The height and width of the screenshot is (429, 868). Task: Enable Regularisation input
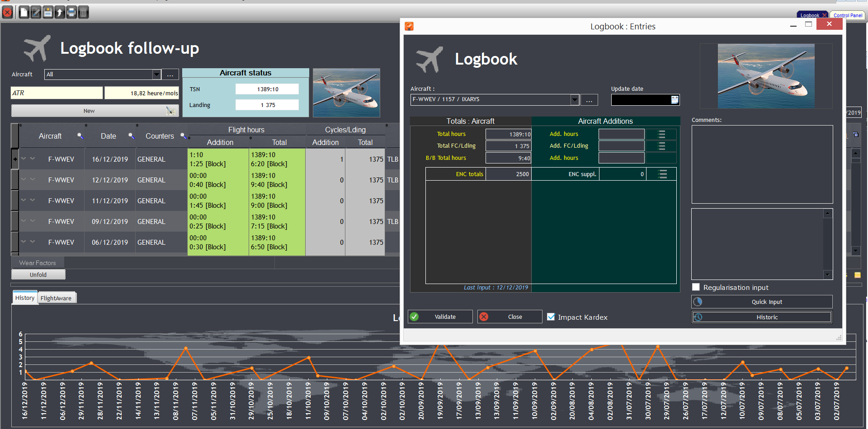tap(696, 287)
